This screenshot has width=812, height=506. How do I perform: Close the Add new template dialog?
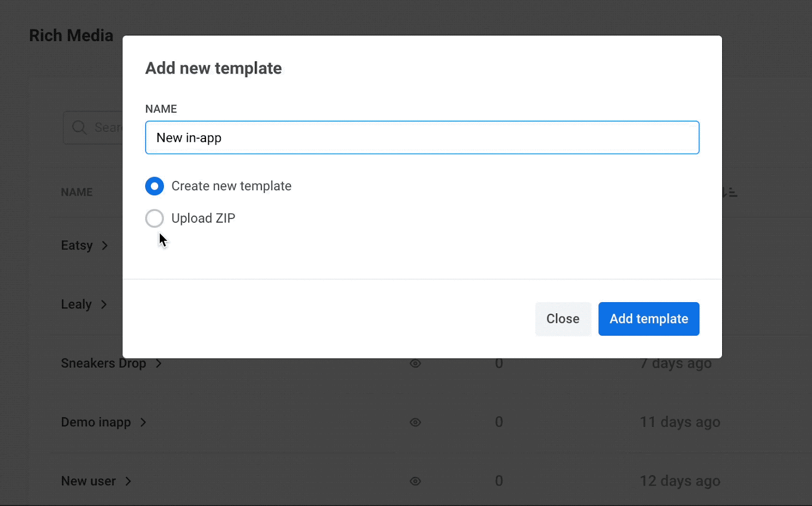pyautogui.click(x=563, y=319)
